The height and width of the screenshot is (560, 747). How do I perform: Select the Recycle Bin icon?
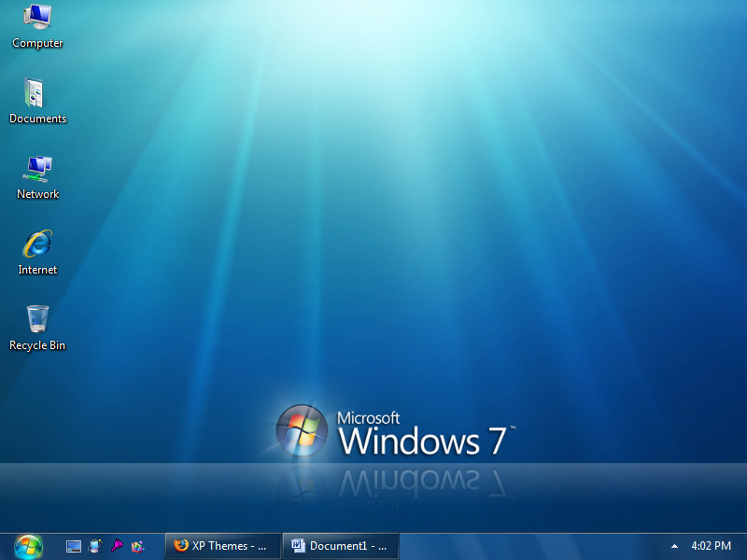tap(37, 329)
